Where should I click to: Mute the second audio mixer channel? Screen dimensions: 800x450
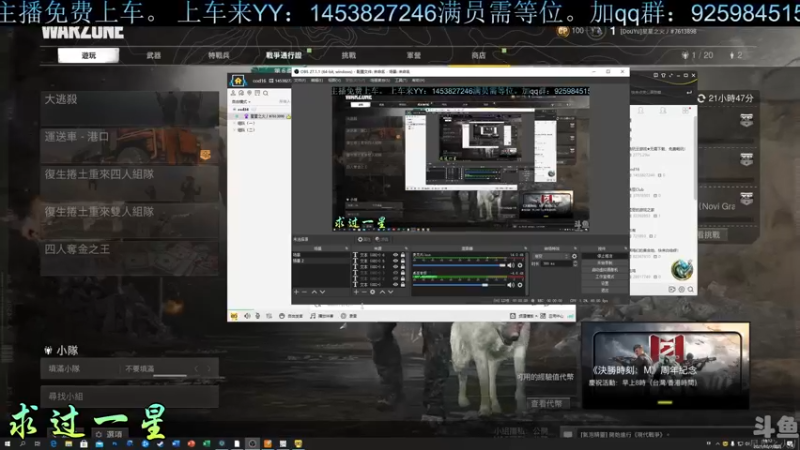(x=511, y=285)
